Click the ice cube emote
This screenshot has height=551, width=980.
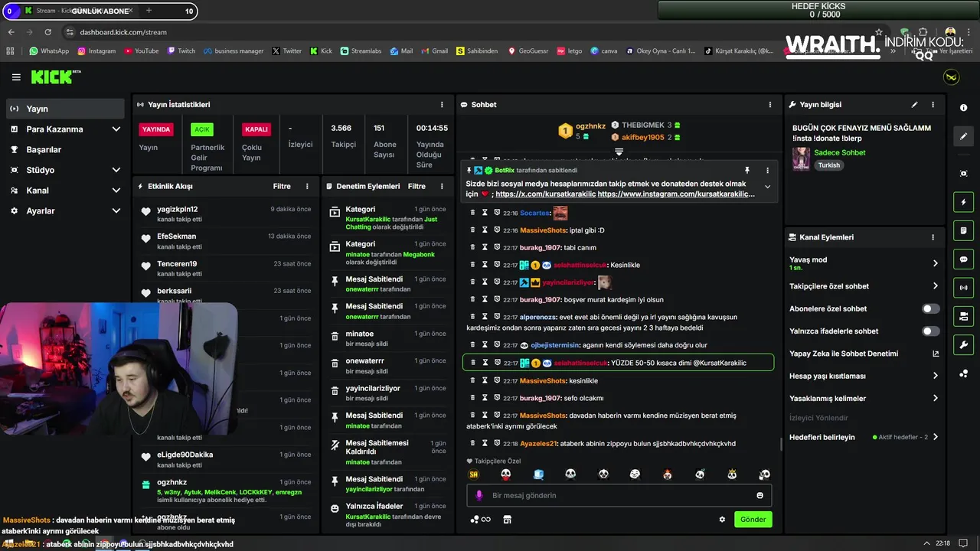pyautogui.click(x=538, y=474)
